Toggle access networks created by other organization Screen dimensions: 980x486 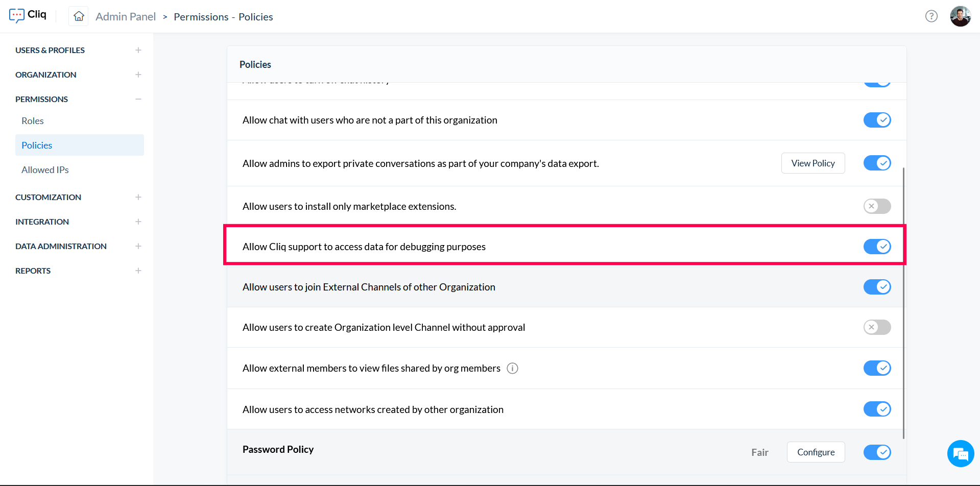(x=877, y=409)
